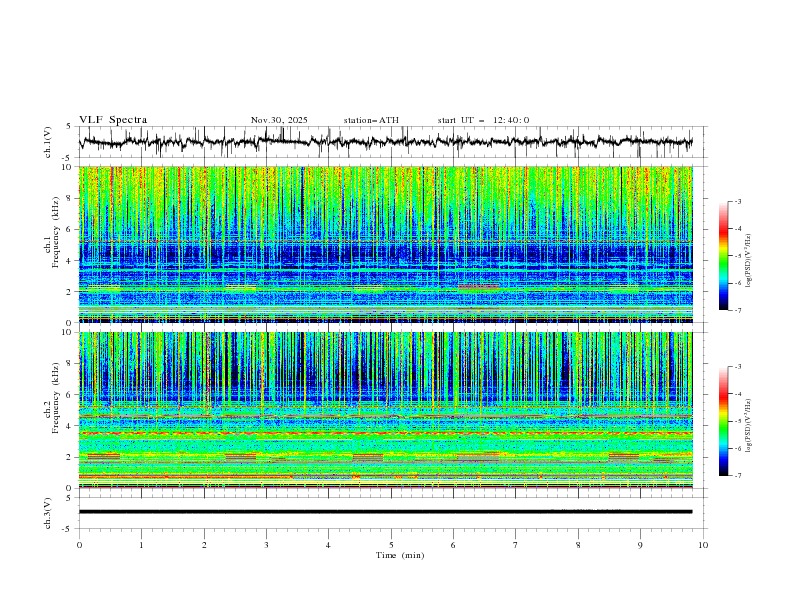Click the "ch.1(V)" waveform axis label

tap(48, 142)
